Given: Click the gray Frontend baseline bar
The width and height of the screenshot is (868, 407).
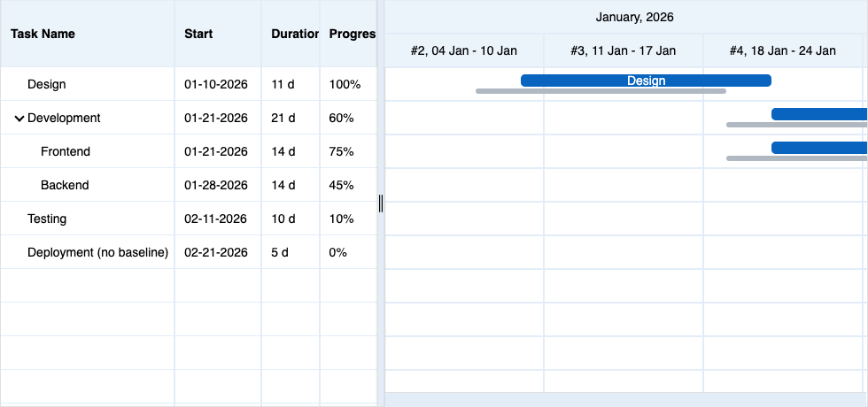Looking at the screenshot, I should tap(796, 158).
